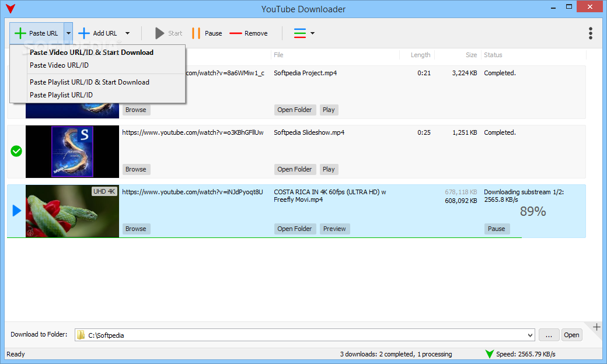
Task: Click the COSTA RICA IN 4K file name
Action: 330,196
